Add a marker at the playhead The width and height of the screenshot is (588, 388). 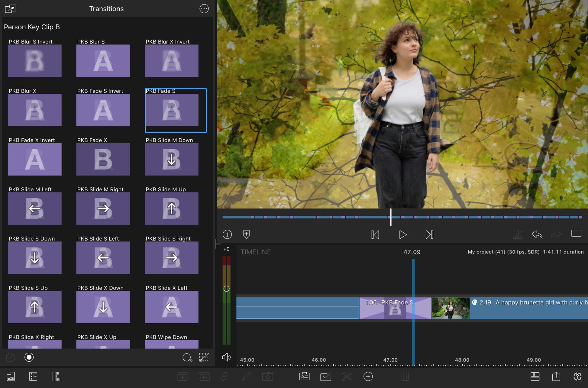coord(246,234)
